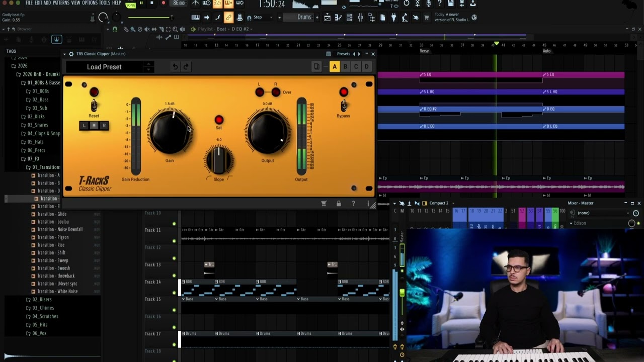This screenshot has height=362, width=644.
Task: Click the stop playback button
Action: click(151, 4)
